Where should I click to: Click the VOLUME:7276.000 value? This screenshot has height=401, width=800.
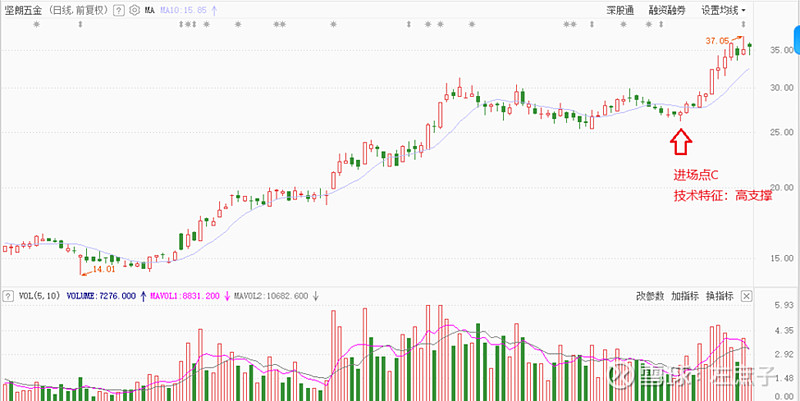[102, 295]
